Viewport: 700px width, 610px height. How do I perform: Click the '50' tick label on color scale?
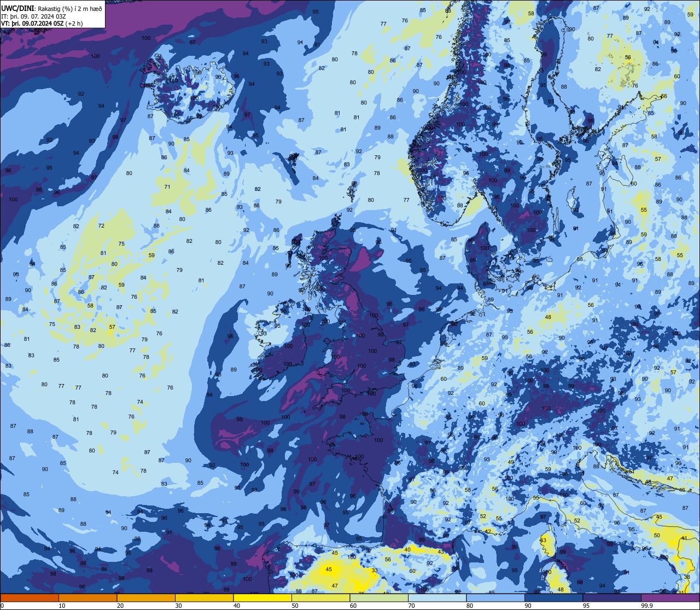[295, 606]
